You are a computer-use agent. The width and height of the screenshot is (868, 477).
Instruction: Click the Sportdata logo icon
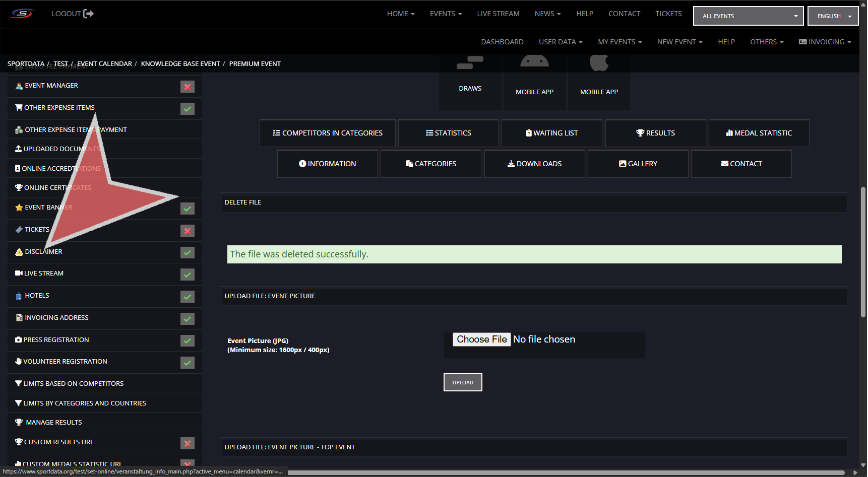coord(22,14)
